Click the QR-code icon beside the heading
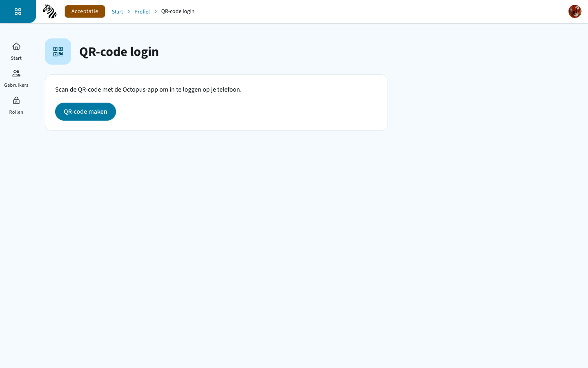588x368 pixels. (58, 52)
